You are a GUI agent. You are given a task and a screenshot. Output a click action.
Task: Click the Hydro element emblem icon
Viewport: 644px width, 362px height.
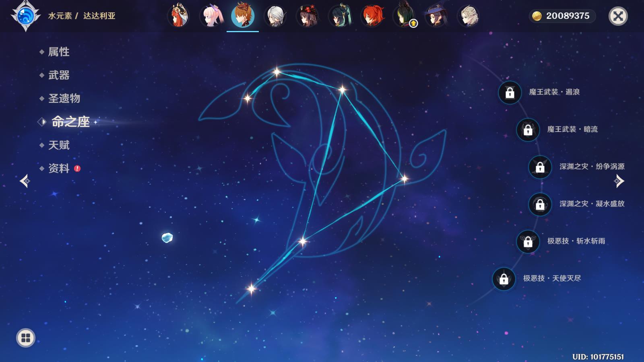[x=25, y=16]
